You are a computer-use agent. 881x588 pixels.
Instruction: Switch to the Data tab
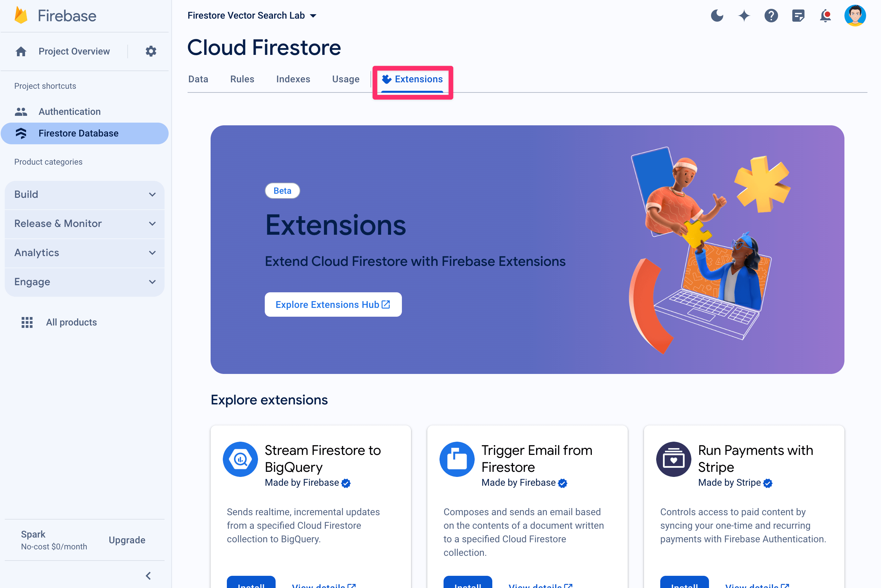(197, 79)
